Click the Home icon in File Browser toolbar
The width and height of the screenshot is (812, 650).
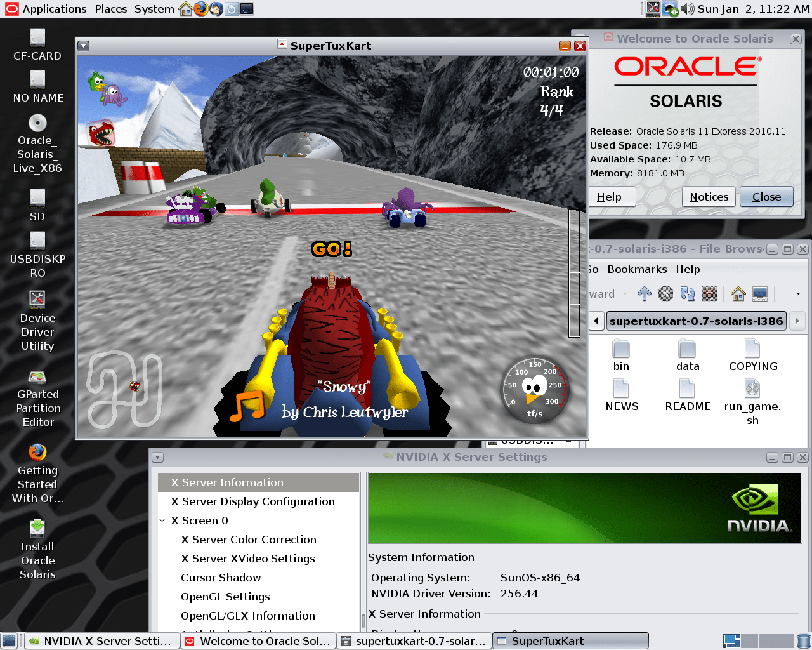[738, 293]
